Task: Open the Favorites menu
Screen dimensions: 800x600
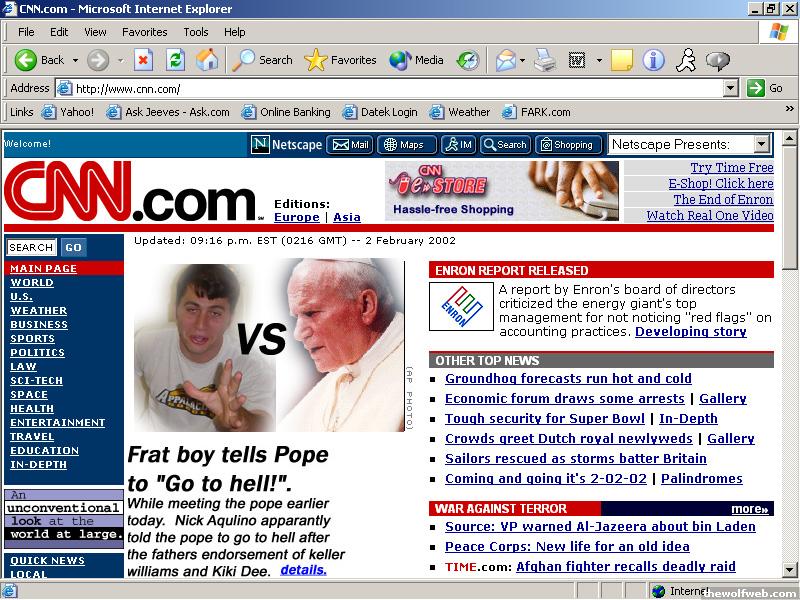Action: (x=144, y=32)
